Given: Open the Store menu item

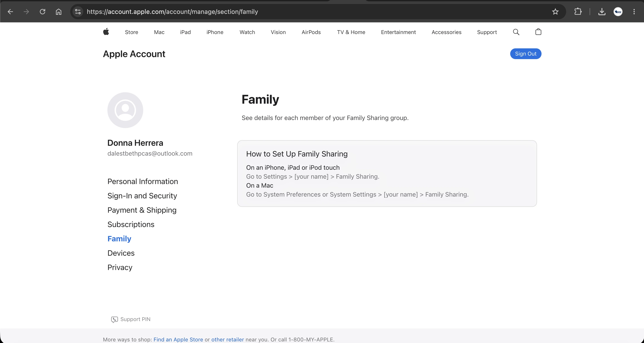Looking at the screenshot, I should point(132,32).
